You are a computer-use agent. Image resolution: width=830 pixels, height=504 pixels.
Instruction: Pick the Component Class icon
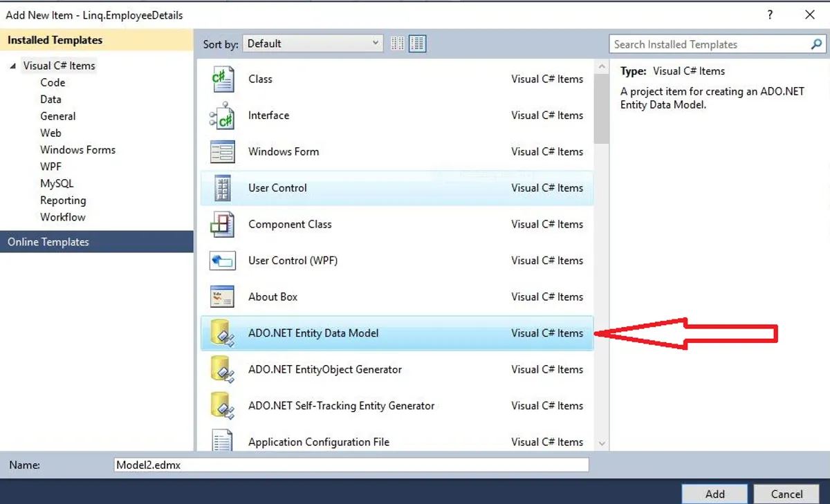click(x=223, y=225)
